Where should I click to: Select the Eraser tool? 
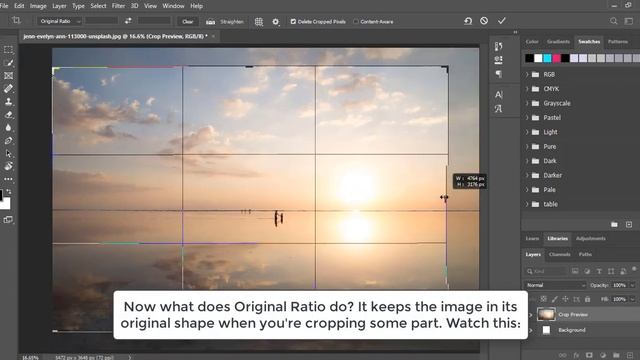click(x=8, y=115)
